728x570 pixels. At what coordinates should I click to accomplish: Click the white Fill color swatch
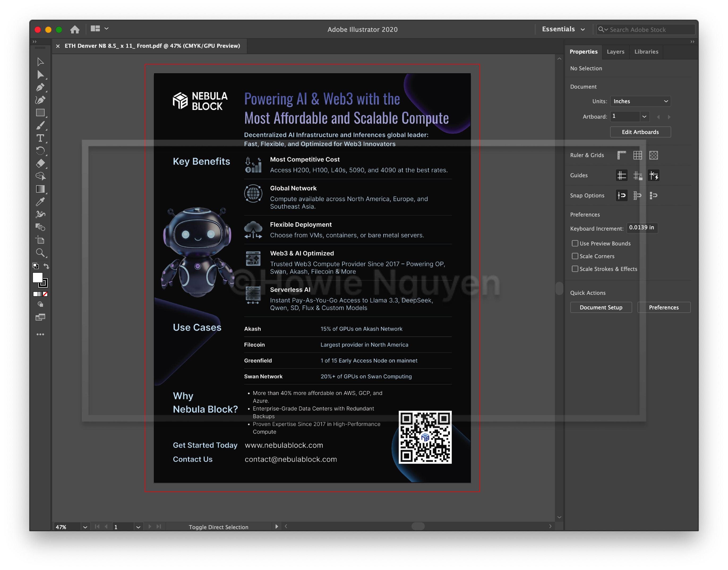(x=37, y=277)
